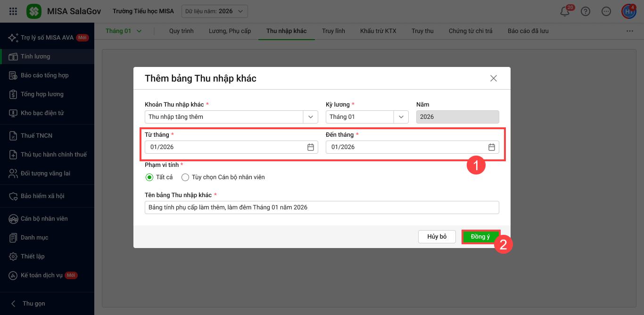This screenshot has width=644, height=315.
Task: Switch to the Lương, Phụ cấp tab
Action: tap(230, 31)
